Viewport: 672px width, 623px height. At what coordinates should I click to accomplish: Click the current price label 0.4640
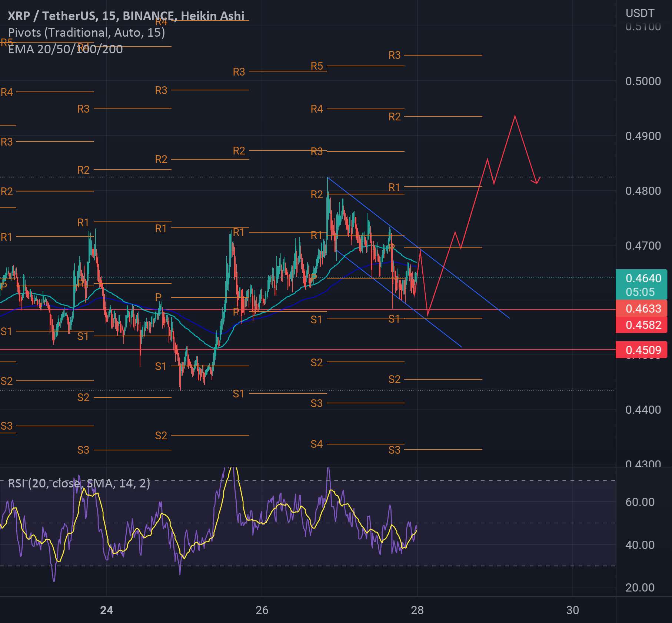click(x=643, y=278)
